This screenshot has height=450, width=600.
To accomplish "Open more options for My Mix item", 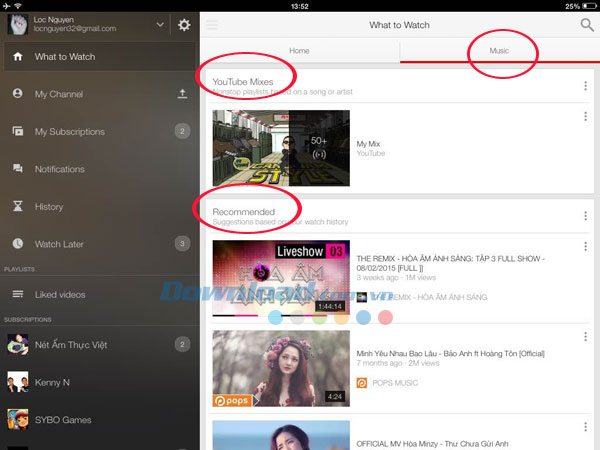I will (585, 116).
